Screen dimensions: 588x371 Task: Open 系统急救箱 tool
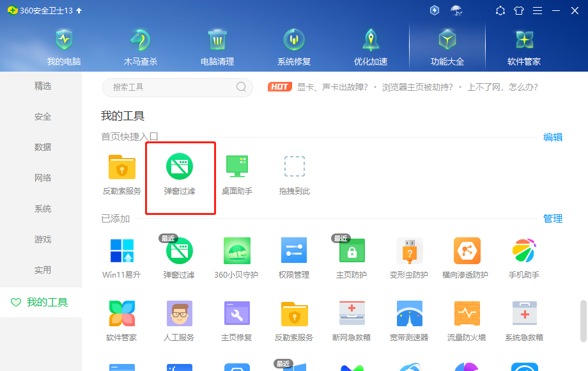point(524,321)
